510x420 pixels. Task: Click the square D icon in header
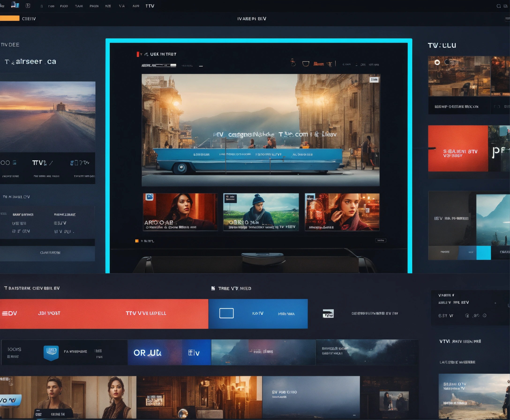pos(28,6)
